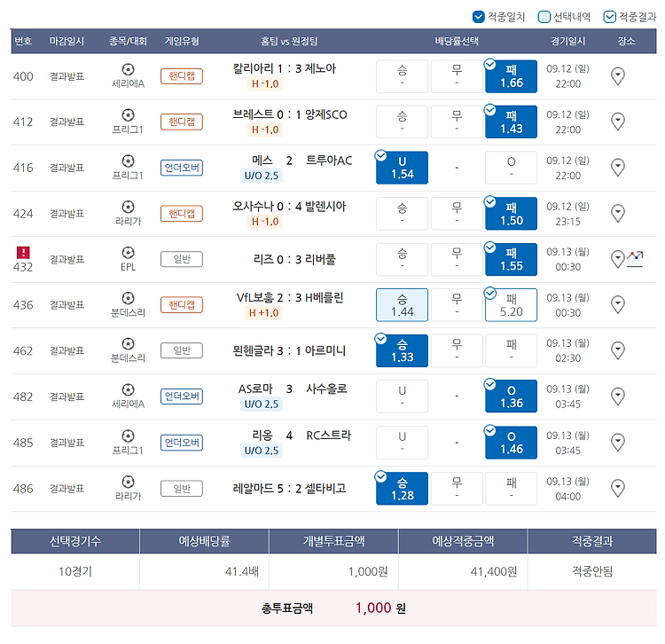Image resolution: width=665 pixels, height=644 pixels.
Task: Click the 패 cell for match 486
Action: click(x=511, y=488)
